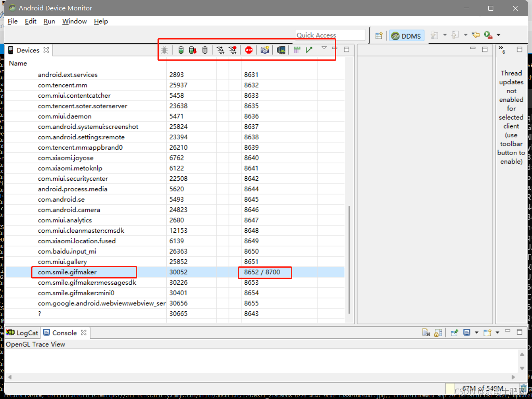Select the android.ext.services process
Viewport: 532px width, 399px height.
68,75
